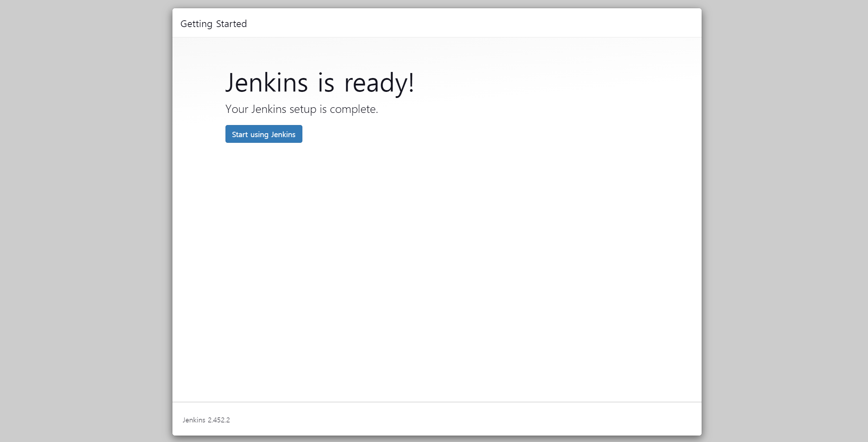Click the setup is complete subtitle text
The height and width of the screenshot is (442, 868).
[301, 109]
